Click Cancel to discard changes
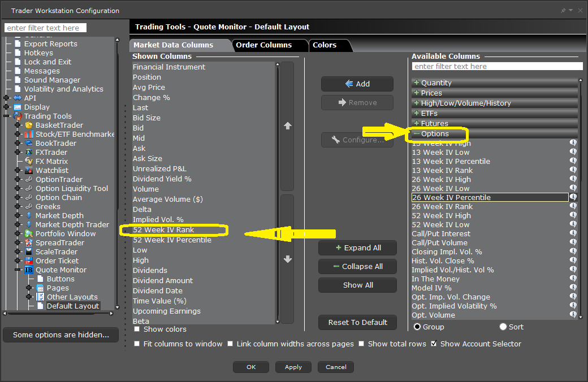This screenshot has height=382, width=588. point(336,367)
